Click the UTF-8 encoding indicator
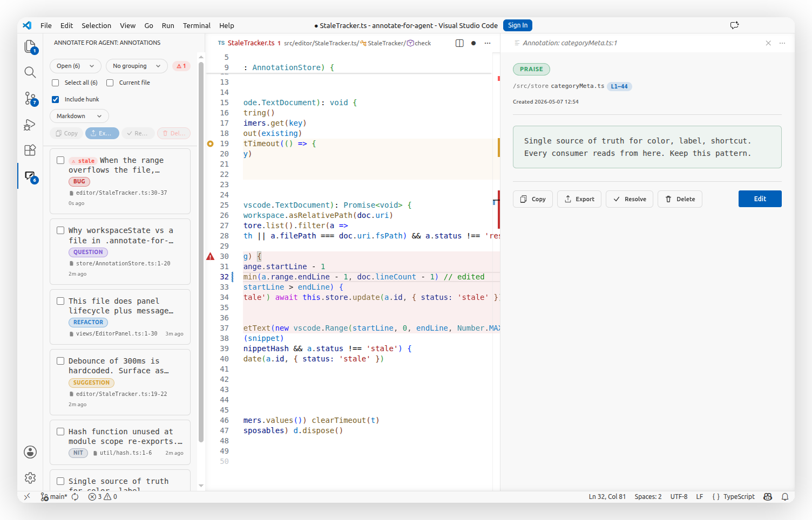The image size is (812, 520). pyautogui.click(x=679, y=497)
